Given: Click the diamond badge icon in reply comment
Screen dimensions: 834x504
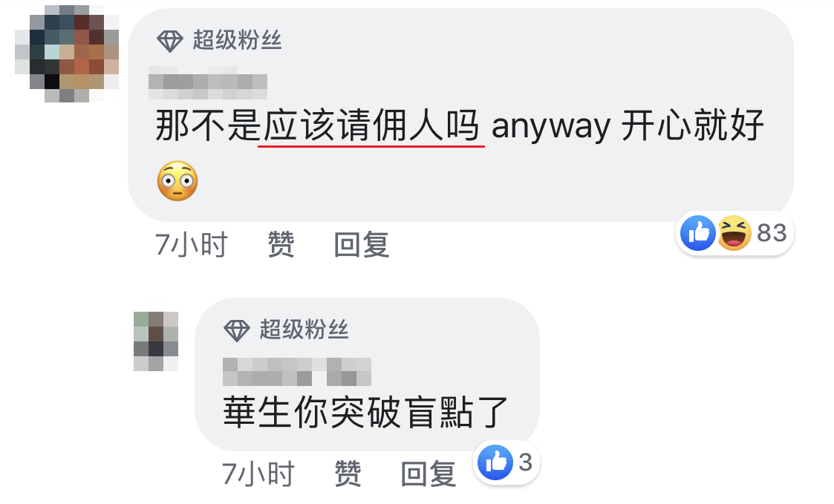Looking at the screenshot, I should point(237,330).
